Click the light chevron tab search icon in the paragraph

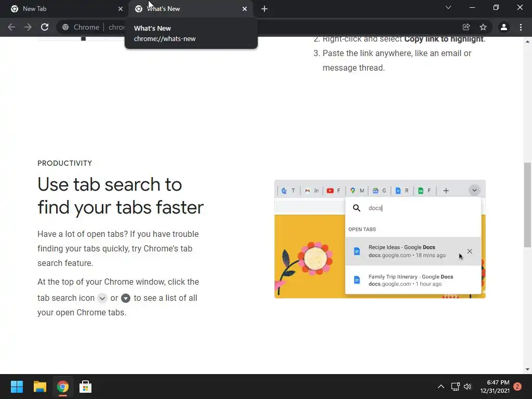102,298
